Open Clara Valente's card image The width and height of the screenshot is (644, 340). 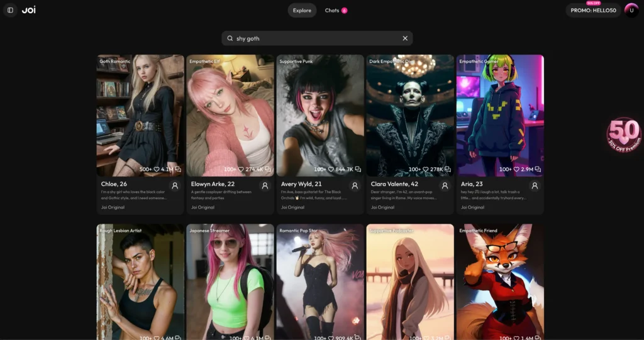(x=410, y=116)
